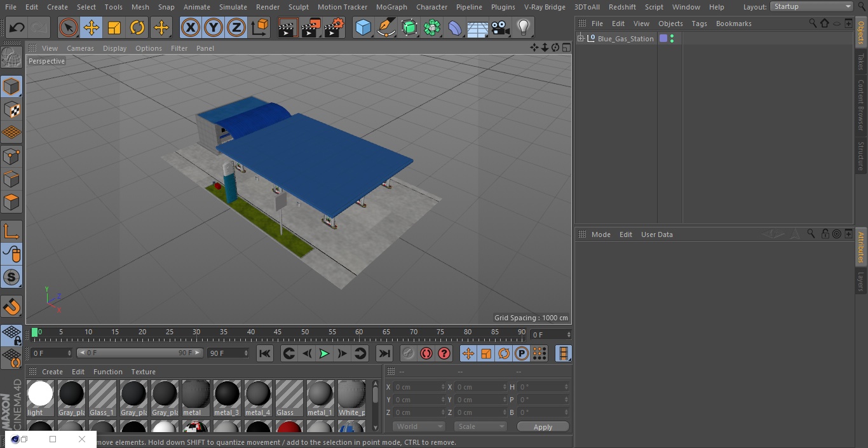Activate the Move tool
The image size is (868, 448).
click(92, 28)
